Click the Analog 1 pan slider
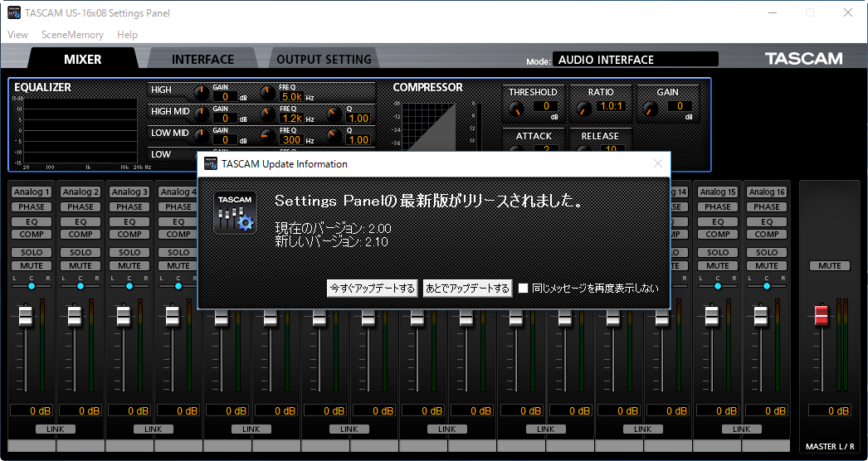 tap(32, 286)
